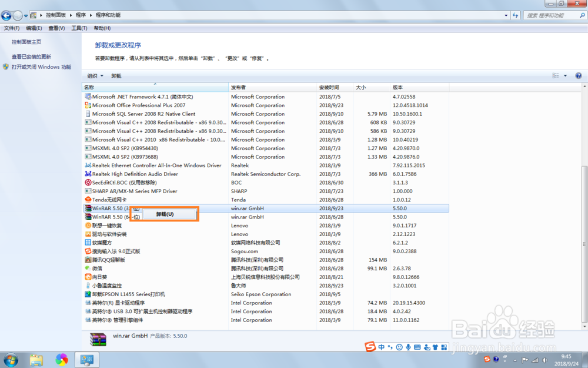Image resolution: width=588 pixels, height=368 pixels.
Task: Select the WinRAR 5.50 (64-位) icon
Action: [x=88, y=217]
